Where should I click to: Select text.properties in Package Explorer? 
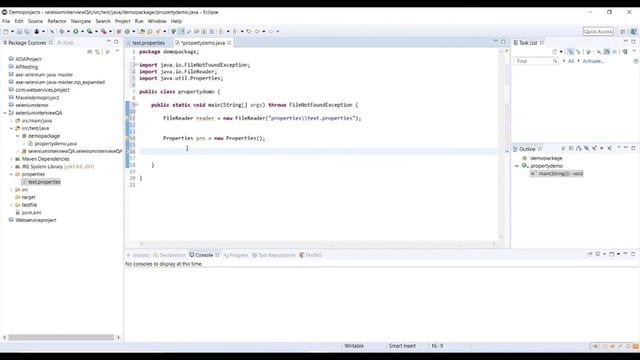(x=44, y=182)
